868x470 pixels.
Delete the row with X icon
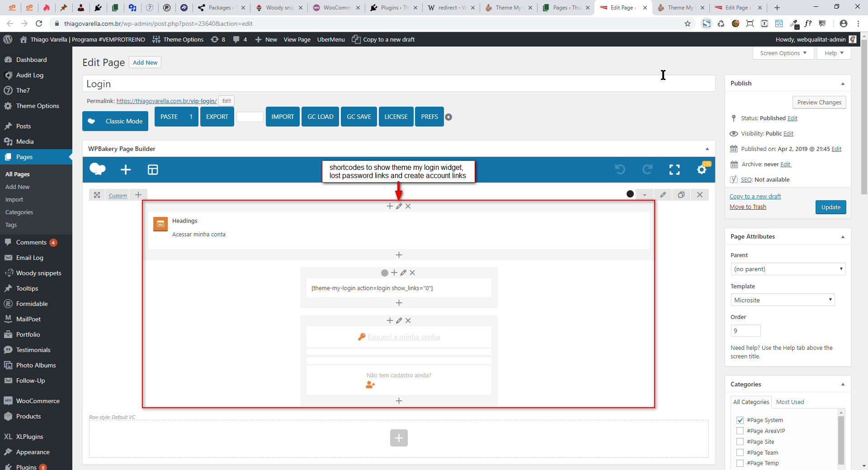[700, 195]
